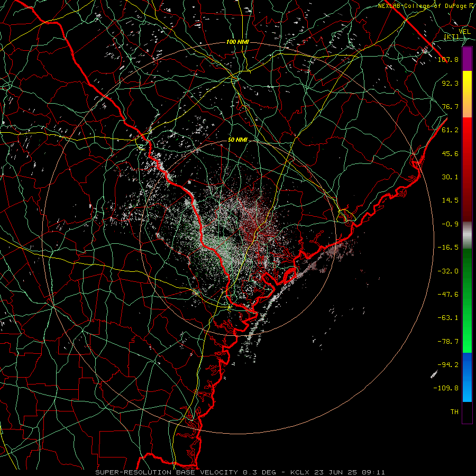The height and width of the screenshot is (476, 476).
Task: Click the TH threshold label in legend
Action: [x=454, y=412]
